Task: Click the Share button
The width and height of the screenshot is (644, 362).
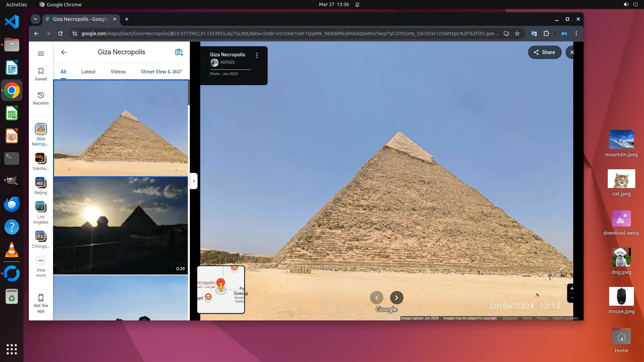Action: [544, 52]
